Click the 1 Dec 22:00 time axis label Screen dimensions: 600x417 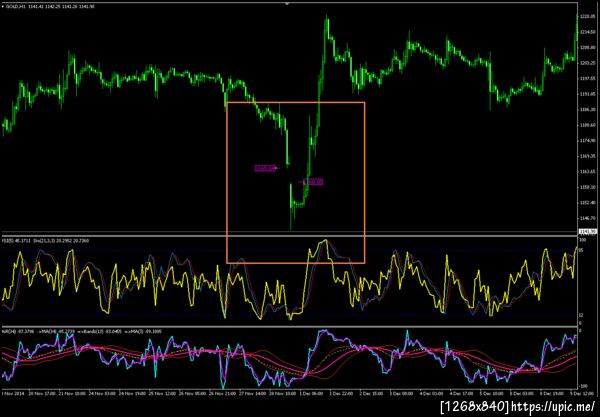tap(342, 393)
